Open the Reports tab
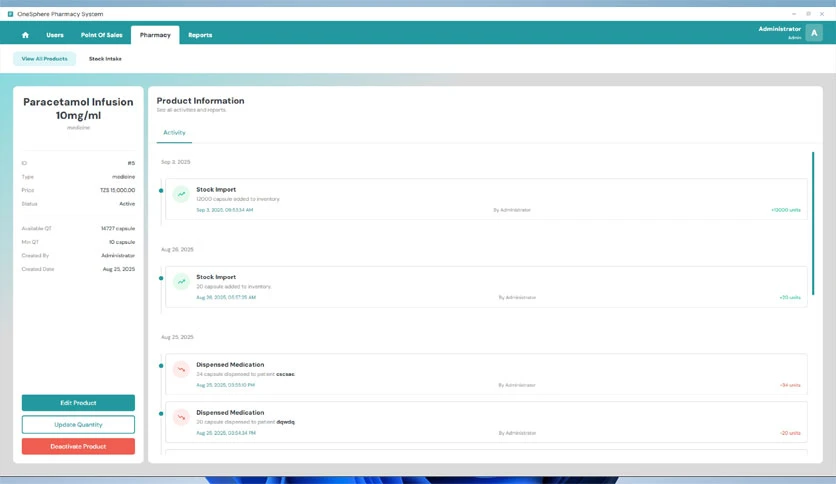 [200, 35]
